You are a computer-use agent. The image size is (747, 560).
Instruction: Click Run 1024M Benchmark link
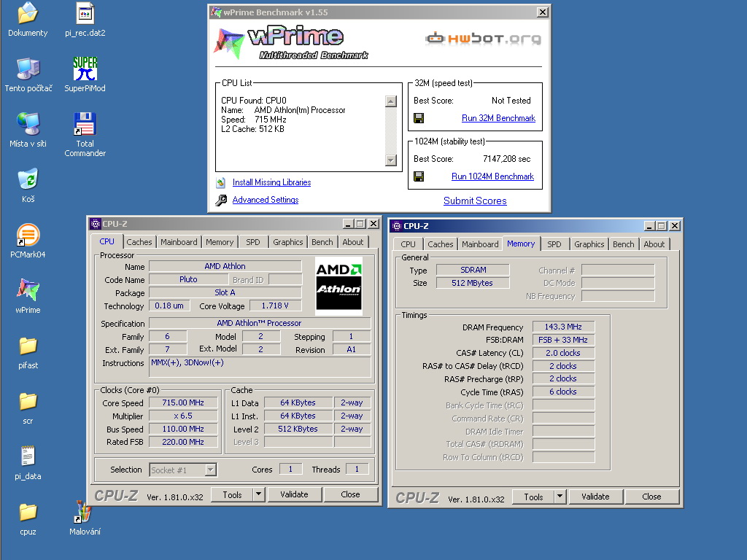pyautogui.click(x=492, y=176)
